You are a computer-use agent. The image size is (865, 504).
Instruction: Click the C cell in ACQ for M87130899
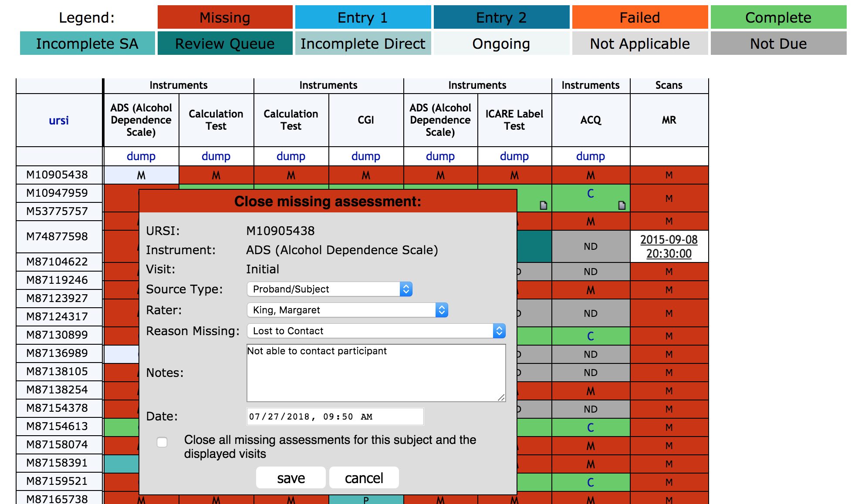click(x=591, y=336)
